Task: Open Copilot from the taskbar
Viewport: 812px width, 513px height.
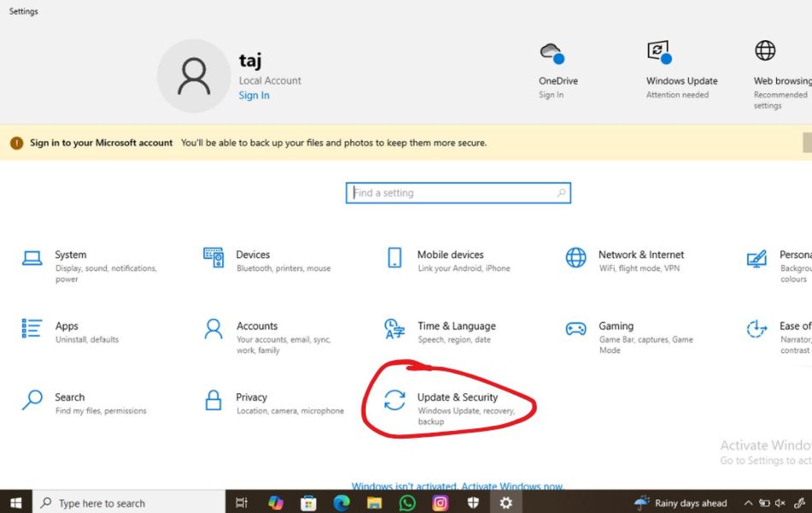Action: click(275, 502)
